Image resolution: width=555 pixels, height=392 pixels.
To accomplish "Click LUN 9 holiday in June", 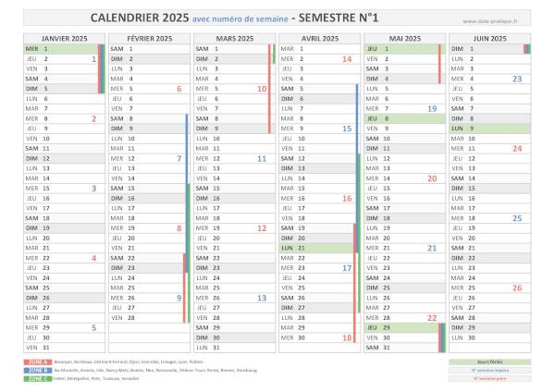I will [490, 129].
